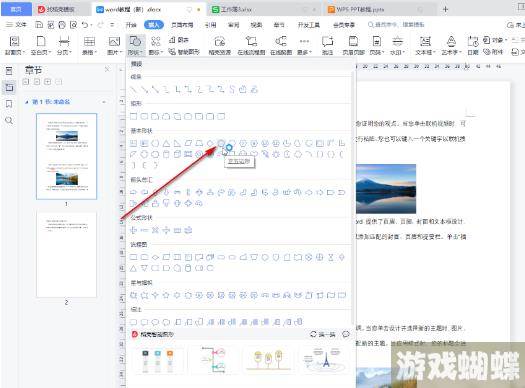Image resolution: width=525 pixels, height=388 pixels.
Task: Choose the double-headed arrow line shape
Action: pyautogui.click(x=155, y=89)
